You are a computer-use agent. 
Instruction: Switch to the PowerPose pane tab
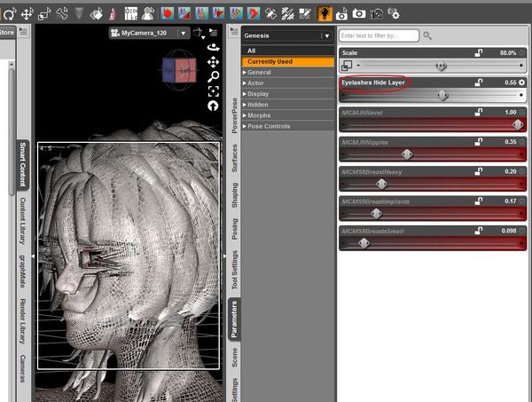coord(234,115)
